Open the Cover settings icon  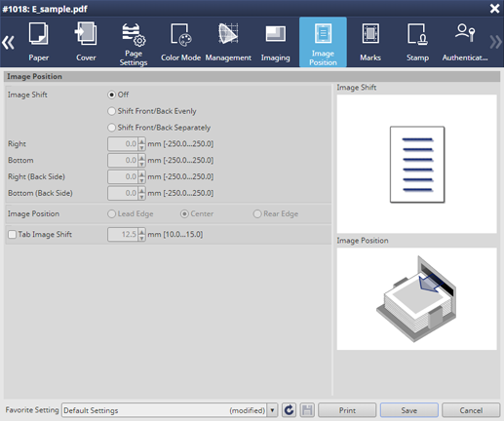coord(86,33)
